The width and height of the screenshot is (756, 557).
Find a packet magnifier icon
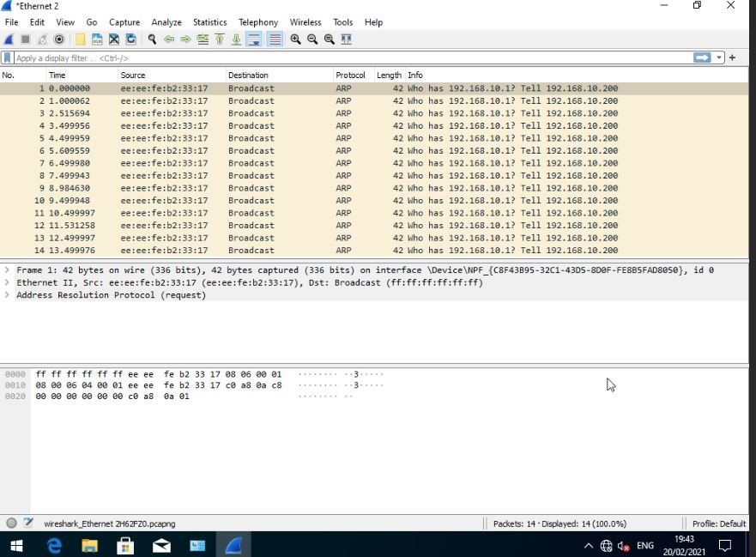click(153, 39)
